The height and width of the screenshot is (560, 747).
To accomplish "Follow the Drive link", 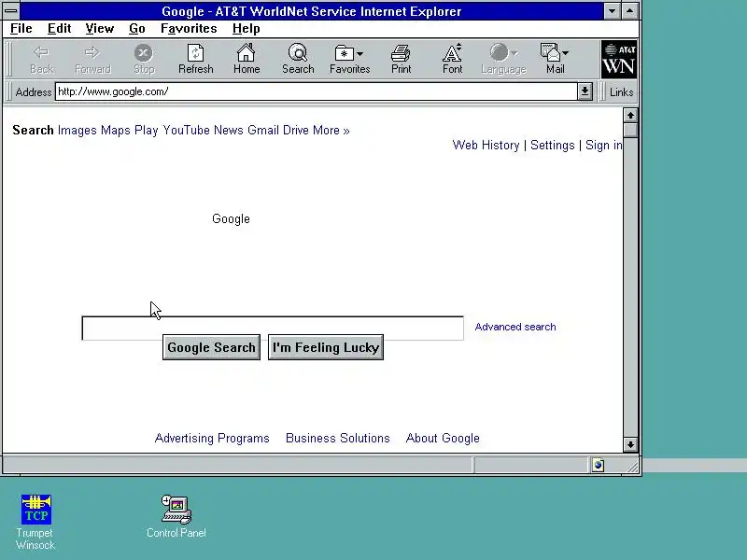I will coord(296,130).
